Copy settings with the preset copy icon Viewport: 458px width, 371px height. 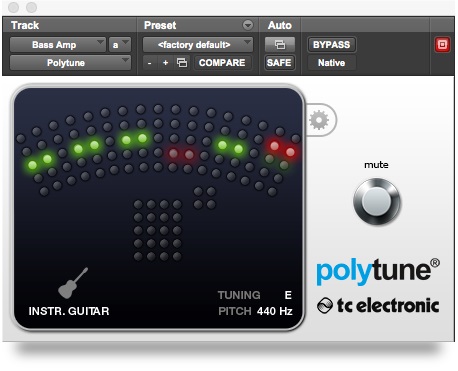[182, 63]
